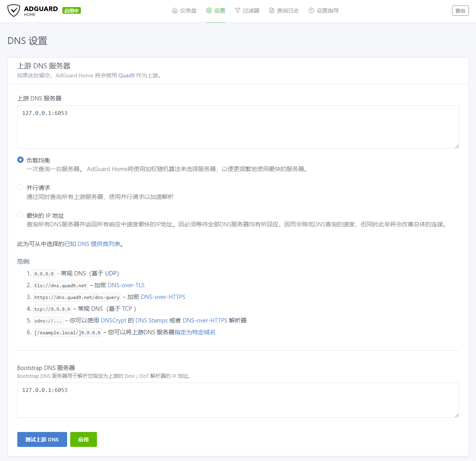Select the 并行请求 radio option

(20, 187)
